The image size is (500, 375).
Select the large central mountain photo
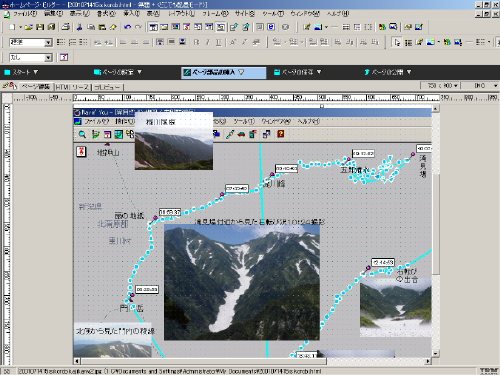[242, 282]
